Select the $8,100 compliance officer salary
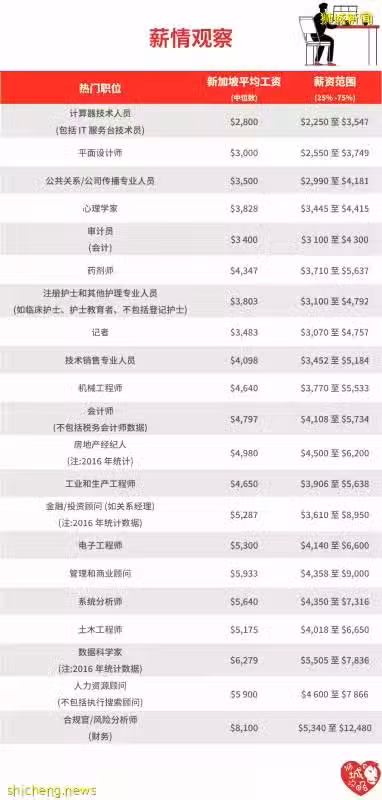This screenshot has width=382, height=800. click(244, 728)
